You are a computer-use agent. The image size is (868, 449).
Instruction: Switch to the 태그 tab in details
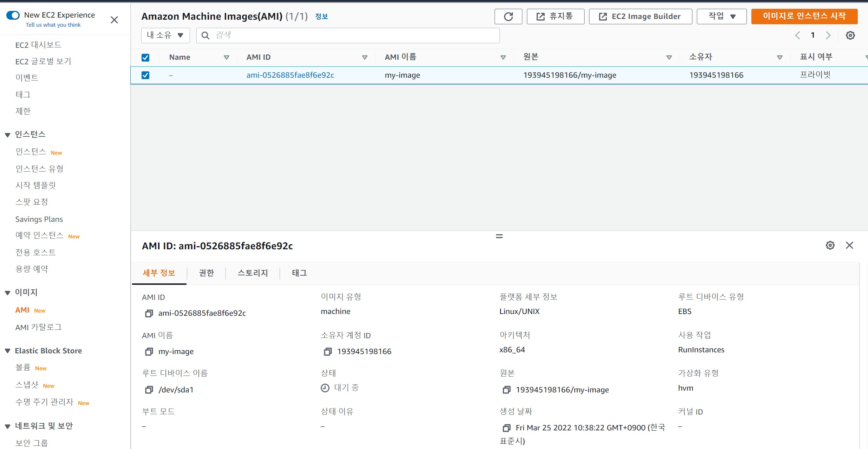click(299, 273)
